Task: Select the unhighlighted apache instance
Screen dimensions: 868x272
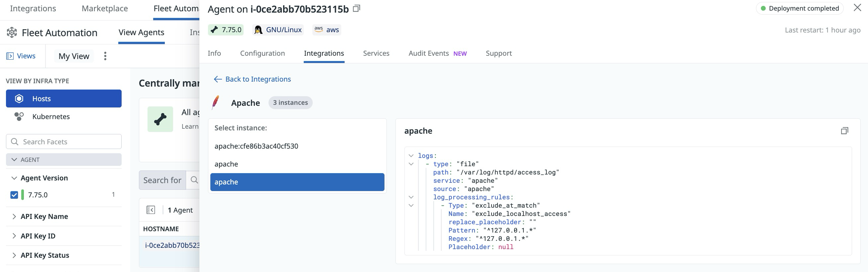Action: [297, 164]
